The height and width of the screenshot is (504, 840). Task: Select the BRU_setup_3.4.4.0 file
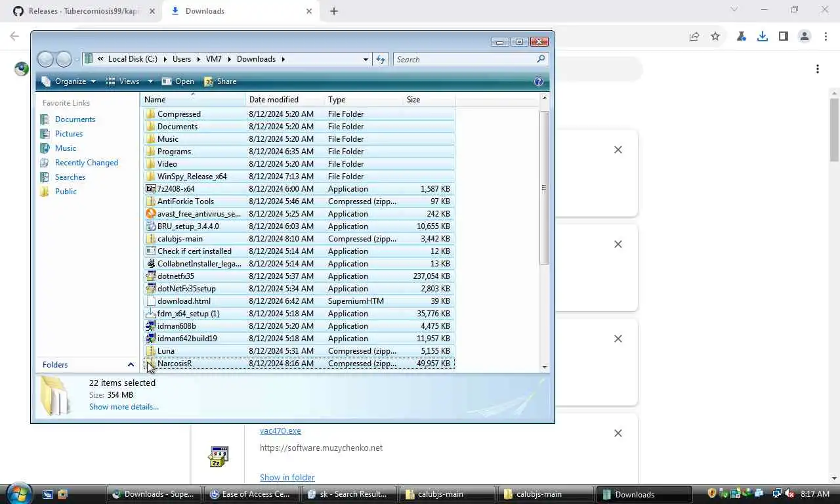(x=299, y=226)
